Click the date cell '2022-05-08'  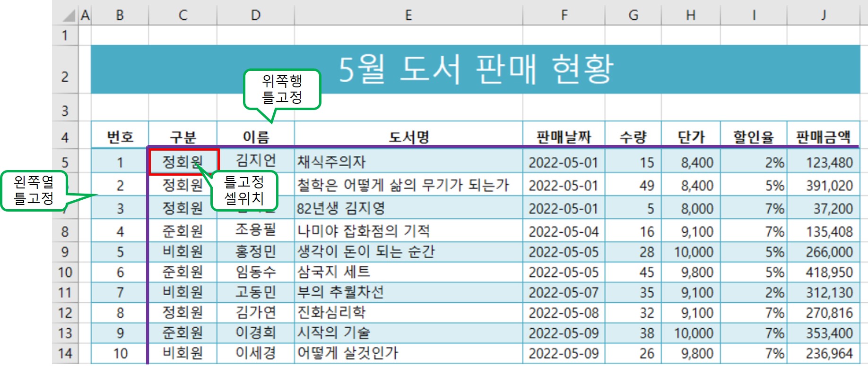pyautogui.click(x=564, y=313)
